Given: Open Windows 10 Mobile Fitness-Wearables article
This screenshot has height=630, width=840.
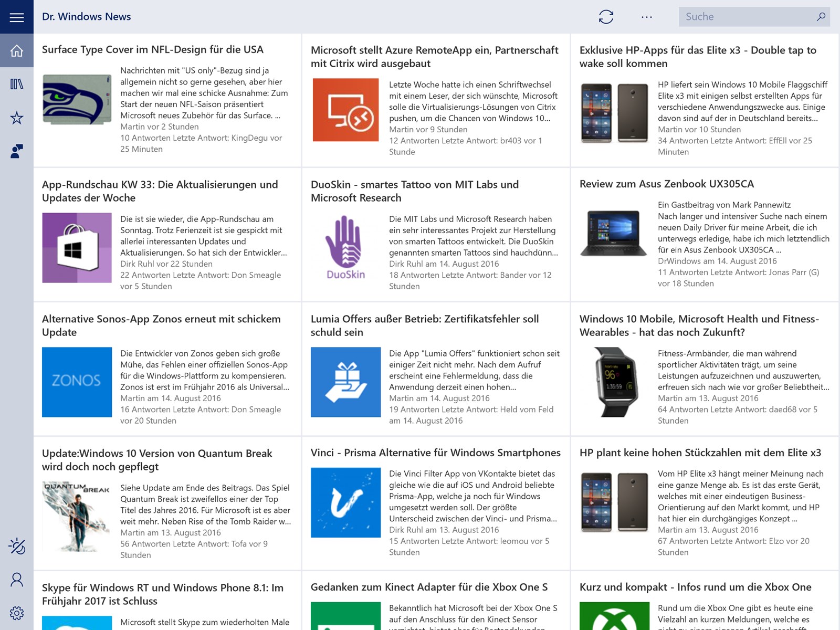Looking at the screenshot, I should pyautogui.click(x=699, y=325).
